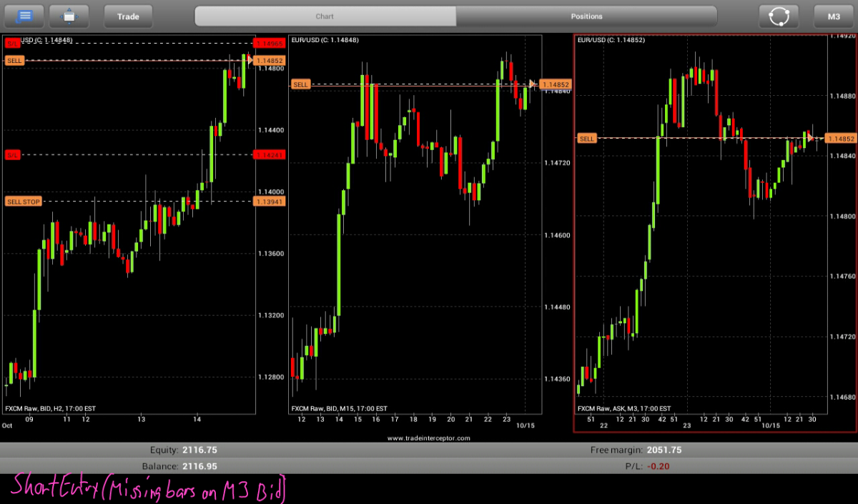
Task: Click the Oct date label under H2 chart
Action: (x=7, y=425)
